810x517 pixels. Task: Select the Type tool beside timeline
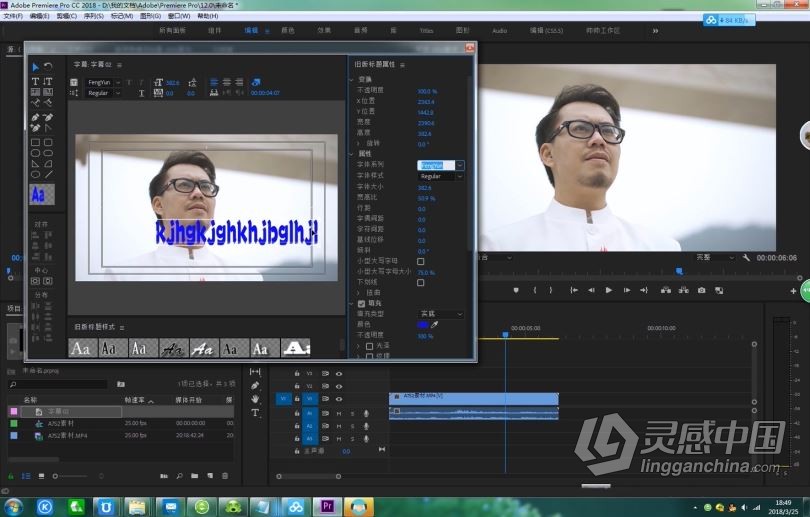tap(255, 413)
